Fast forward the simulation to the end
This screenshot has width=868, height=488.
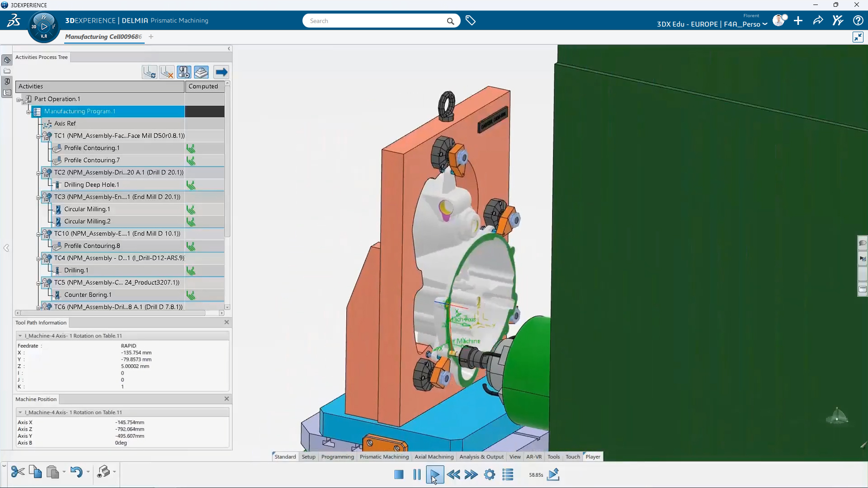tap(472, 474)
